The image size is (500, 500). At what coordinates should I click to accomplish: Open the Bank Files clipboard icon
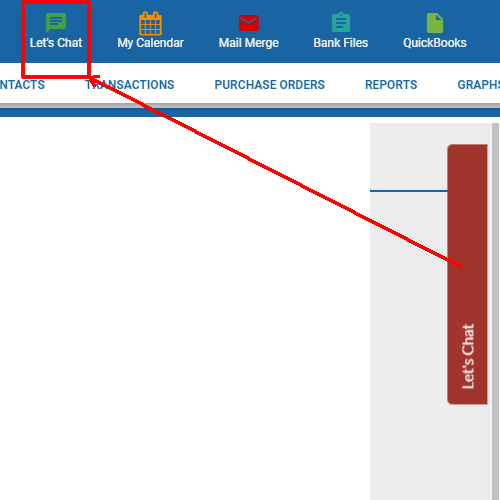coord(341,22)
